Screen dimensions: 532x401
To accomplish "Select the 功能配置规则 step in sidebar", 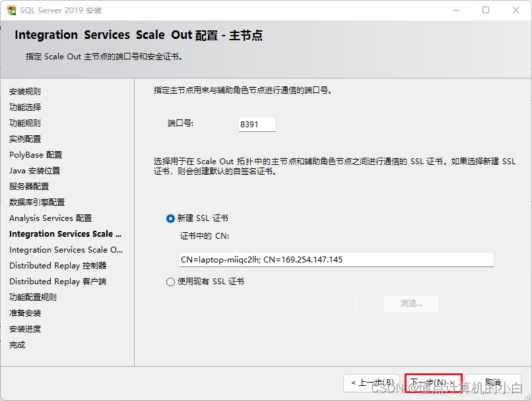I will click(33, 297).
